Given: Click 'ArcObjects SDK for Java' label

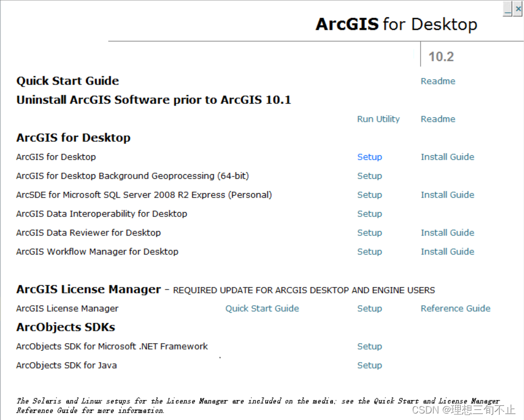Looking at the screenshot, I should [67, 365].
